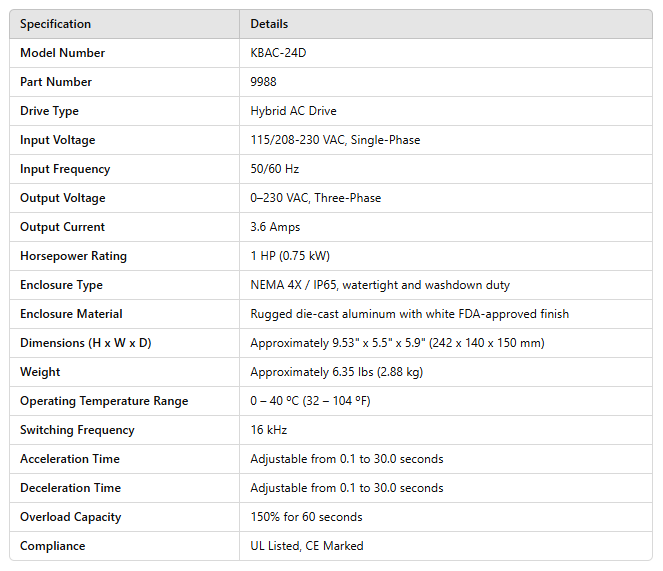Click the 3.6 Amps output current value
This screenshot has height=571, width=663.
pyautogui.click(x=275, y=227)
